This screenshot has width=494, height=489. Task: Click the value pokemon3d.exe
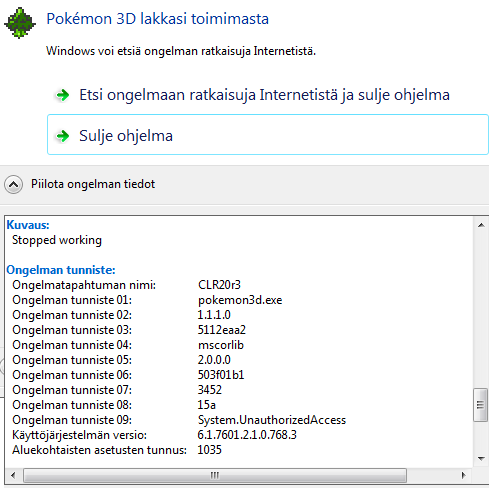tap(240, 300)
